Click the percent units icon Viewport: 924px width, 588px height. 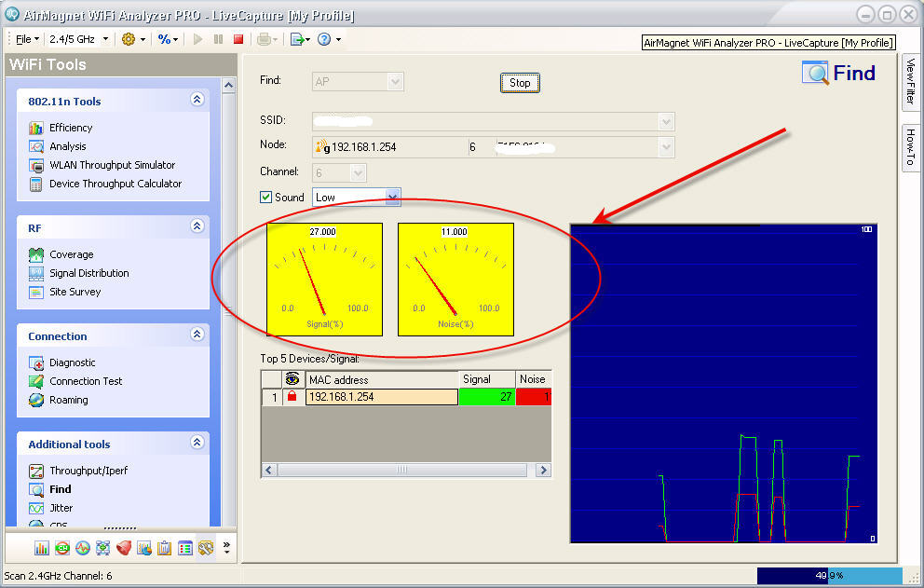164,39
